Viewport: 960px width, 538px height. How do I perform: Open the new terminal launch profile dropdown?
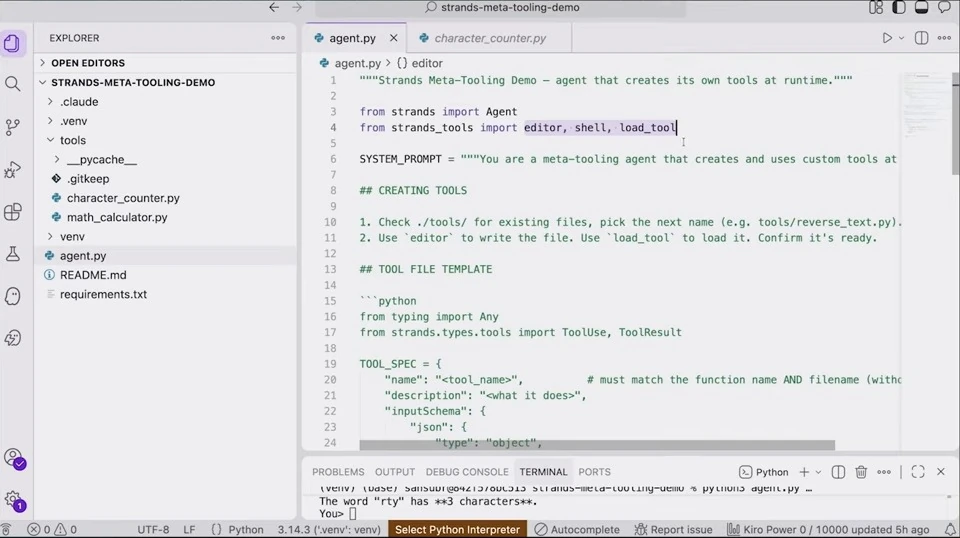pyautogui.click(x=818, y=472)
